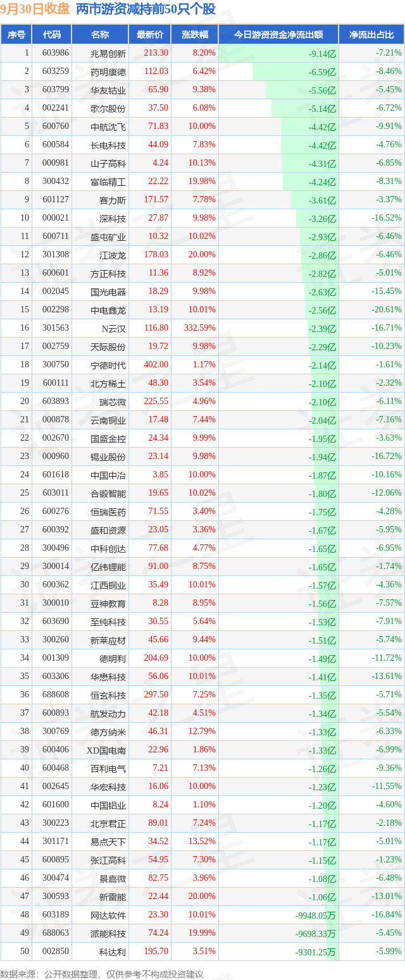Viewport: 405px width, 980px height.
Task: Click the -16.52% ratio for 深科技
Action: click(387, 219)
